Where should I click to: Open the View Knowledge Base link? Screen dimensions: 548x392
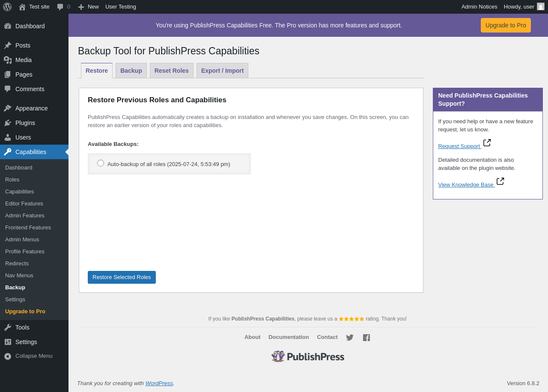pos(466,185)
